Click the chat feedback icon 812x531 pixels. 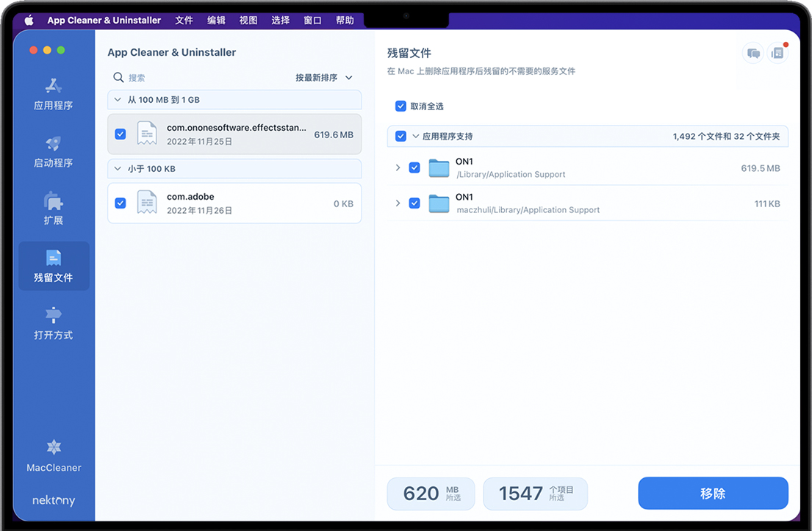(x=753, y=53)
